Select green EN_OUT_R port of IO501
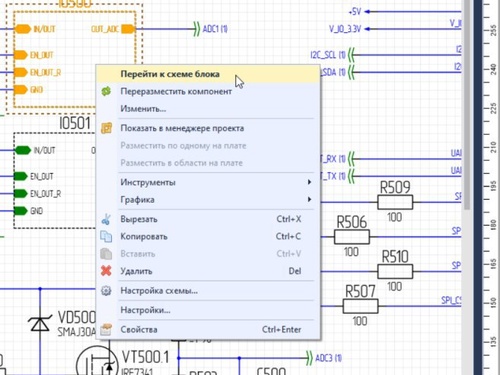This screenshot has height=375, width=500. 21,193
